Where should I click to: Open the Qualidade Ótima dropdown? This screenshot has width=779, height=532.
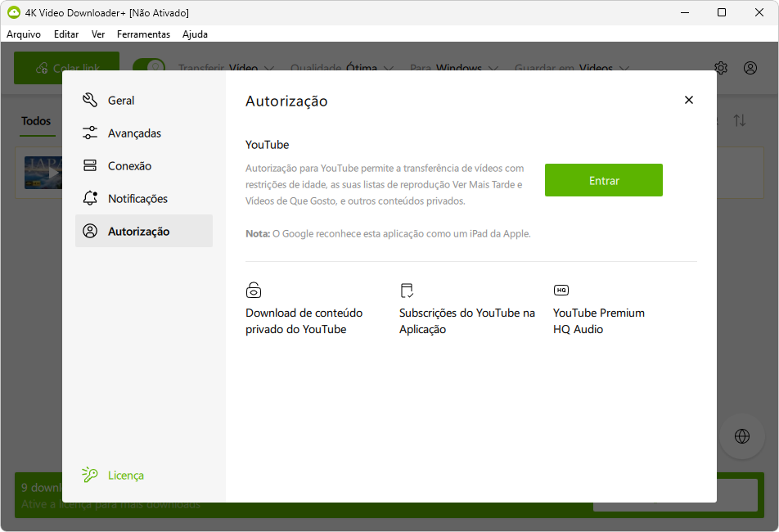[x=342, y=66]
